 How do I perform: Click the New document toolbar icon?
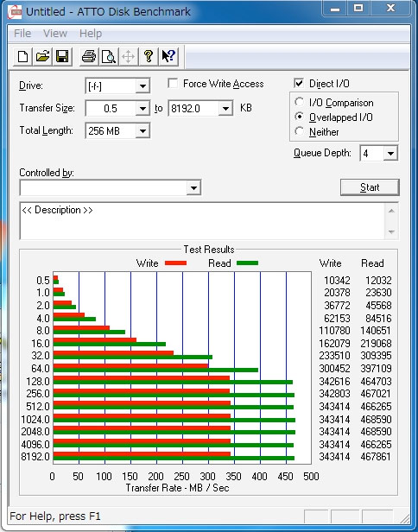(23, 56)
